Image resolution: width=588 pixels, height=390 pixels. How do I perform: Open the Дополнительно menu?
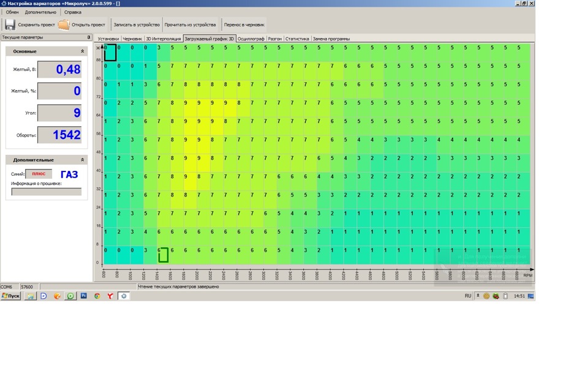coord(40,12)
